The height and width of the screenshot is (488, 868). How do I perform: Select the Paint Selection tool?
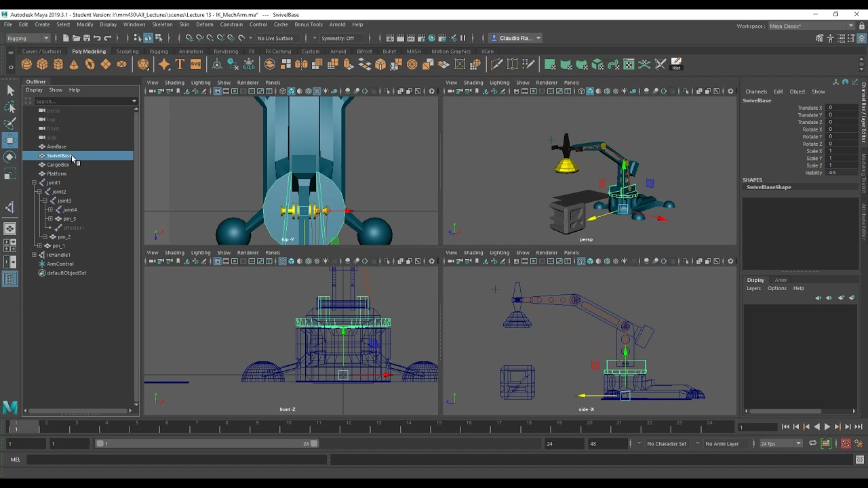point(10,123)
